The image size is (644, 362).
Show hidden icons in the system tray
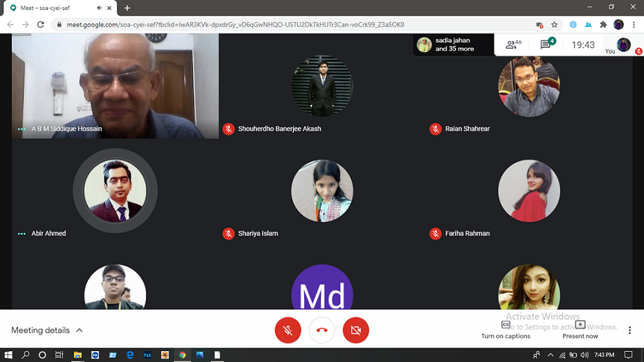pos(550,355)
